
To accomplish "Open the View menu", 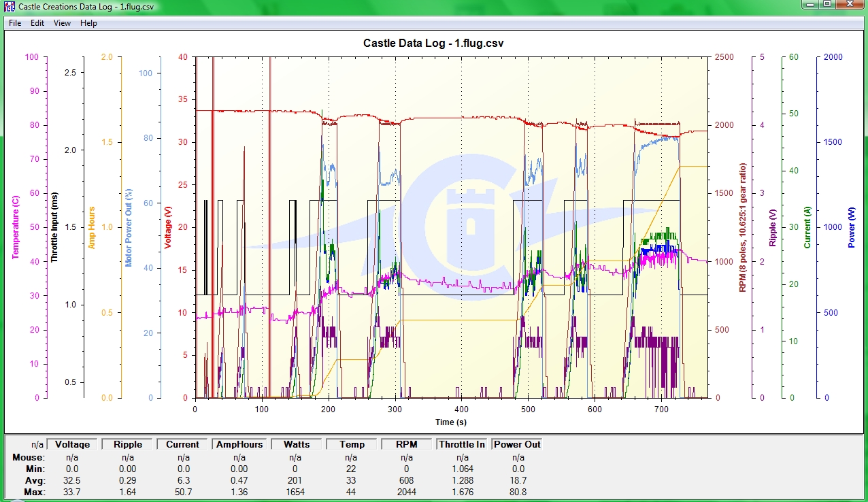I will (62, 23).
